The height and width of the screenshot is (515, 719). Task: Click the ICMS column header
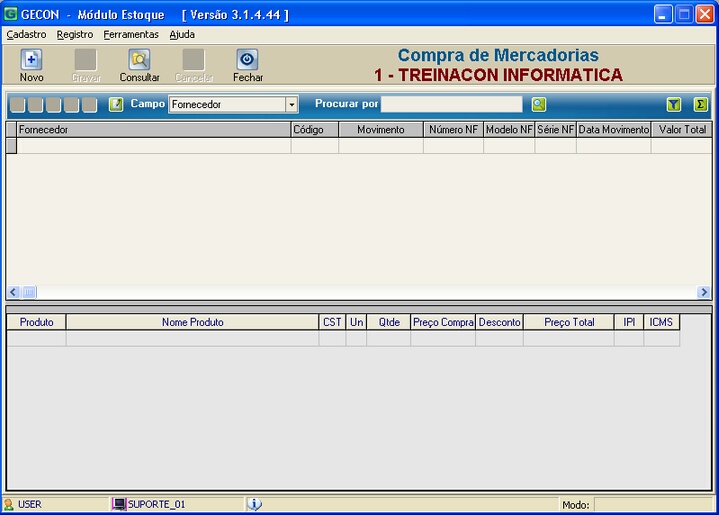pos(661,322)
